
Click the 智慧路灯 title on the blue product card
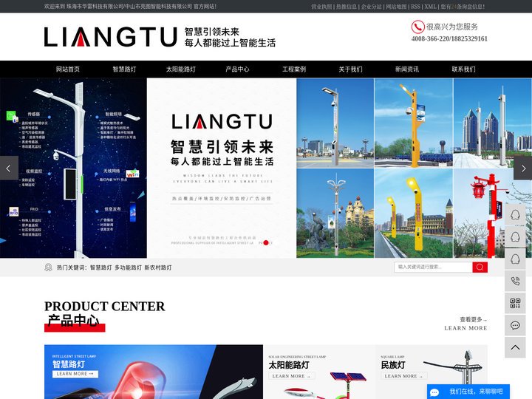pyautogui.click(x=69, y=364)
